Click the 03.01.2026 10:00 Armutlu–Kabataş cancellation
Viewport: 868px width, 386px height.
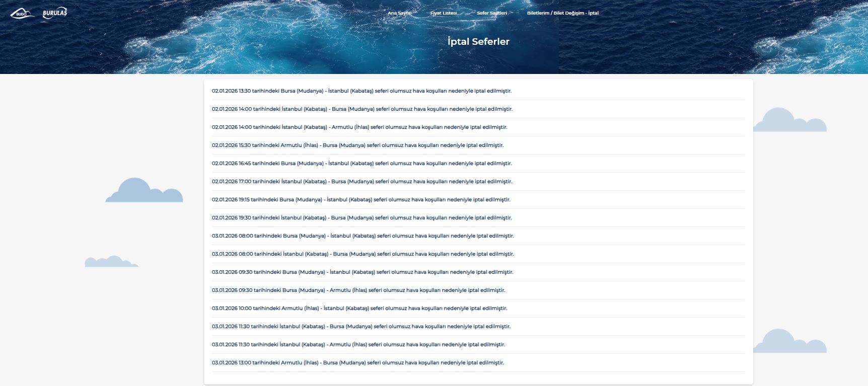pos(359,308)
